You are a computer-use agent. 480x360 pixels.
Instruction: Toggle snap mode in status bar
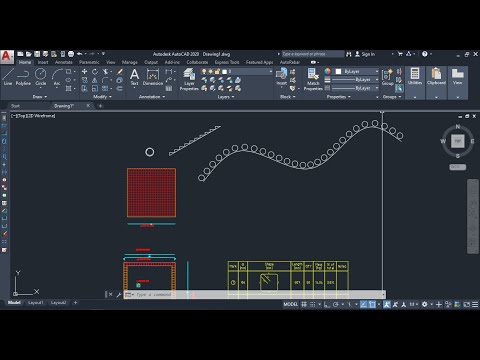313,304
